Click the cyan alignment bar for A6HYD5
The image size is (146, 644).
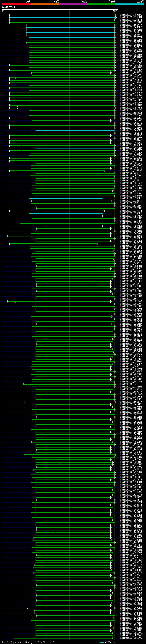(x=63, y=15)
